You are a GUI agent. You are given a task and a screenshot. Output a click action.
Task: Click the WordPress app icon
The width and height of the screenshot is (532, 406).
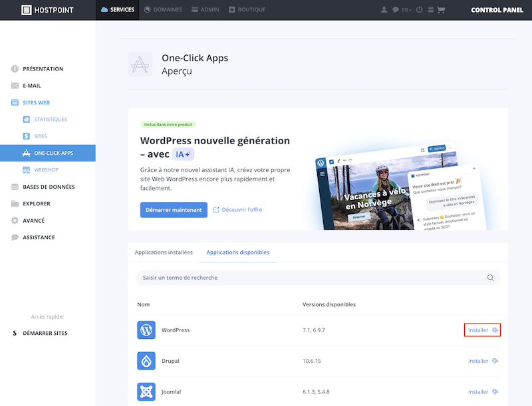point(146,330)
